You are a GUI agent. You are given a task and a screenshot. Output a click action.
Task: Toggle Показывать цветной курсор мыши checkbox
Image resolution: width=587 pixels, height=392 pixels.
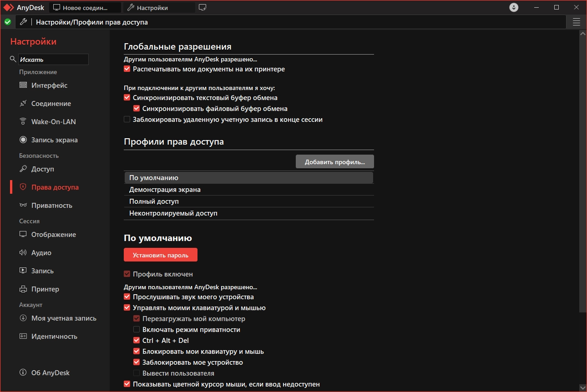tap(127, 384)
